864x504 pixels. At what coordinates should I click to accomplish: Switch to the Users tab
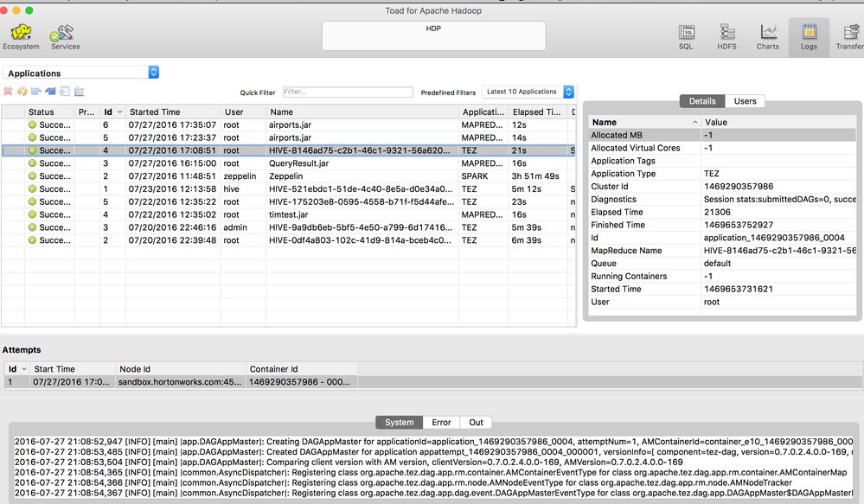coord(745,100)
